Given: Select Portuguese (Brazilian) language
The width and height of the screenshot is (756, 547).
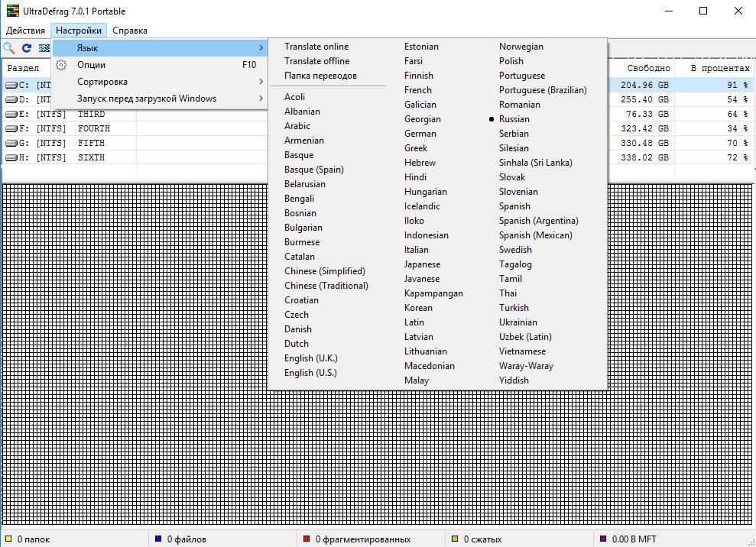Looking at the screenshot, I should 543,90.
